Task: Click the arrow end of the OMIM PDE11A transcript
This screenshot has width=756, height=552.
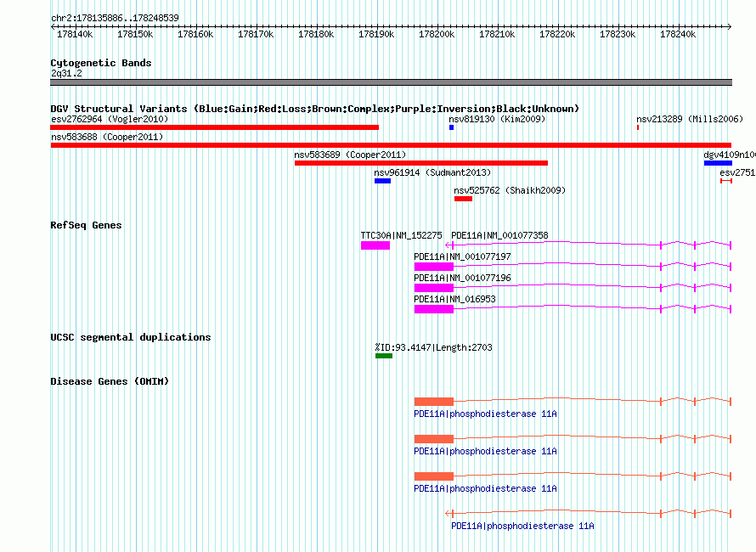Action: [x=449, y=514]
